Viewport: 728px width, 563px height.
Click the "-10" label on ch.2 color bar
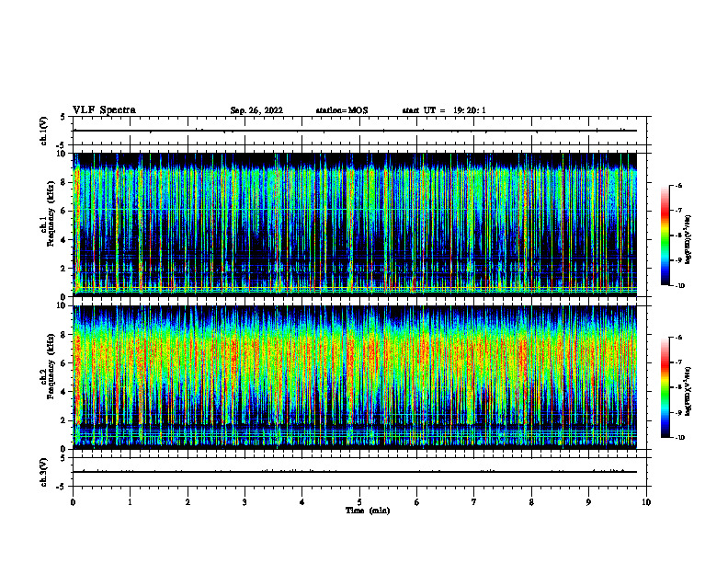coord(679,438)
